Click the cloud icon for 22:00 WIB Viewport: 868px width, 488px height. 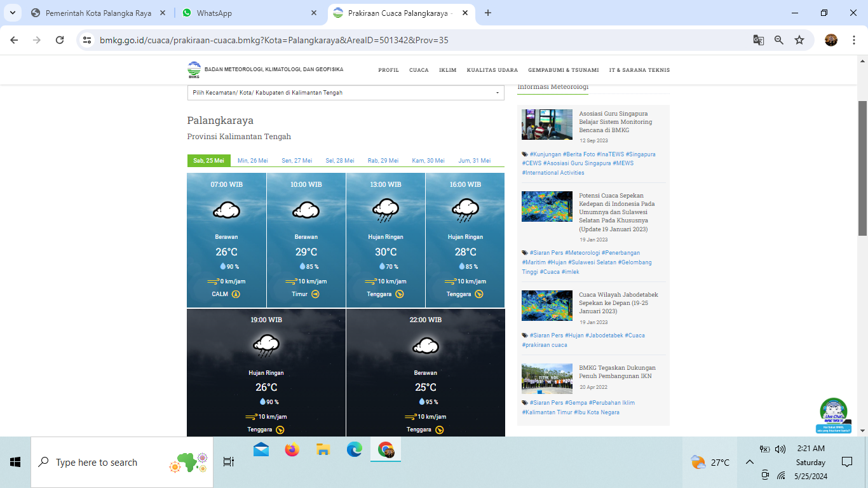point(425,346)
